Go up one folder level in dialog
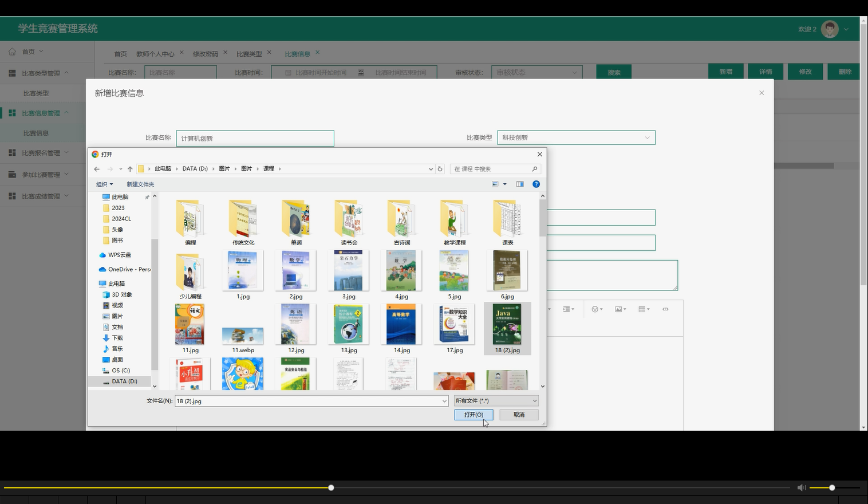Viewport: 868px width, 504px height. [130, 169]
